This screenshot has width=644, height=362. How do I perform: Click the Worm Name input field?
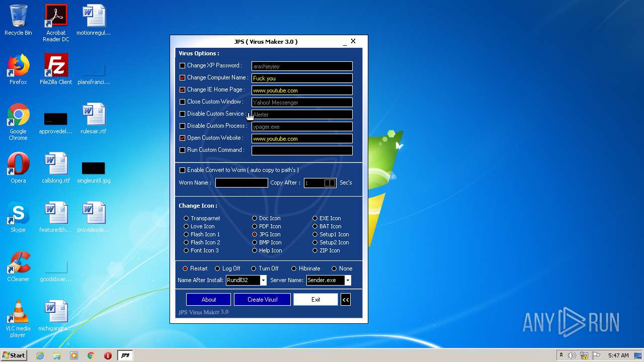242,183
